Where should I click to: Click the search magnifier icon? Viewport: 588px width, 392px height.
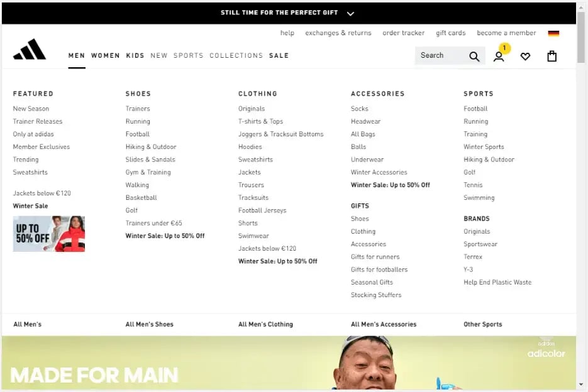pos(474,55)
